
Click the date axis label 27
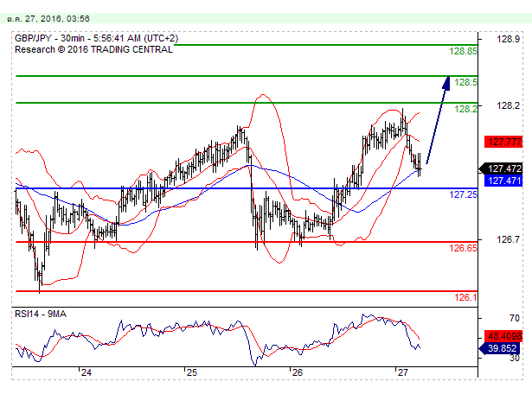coord(403,372)
